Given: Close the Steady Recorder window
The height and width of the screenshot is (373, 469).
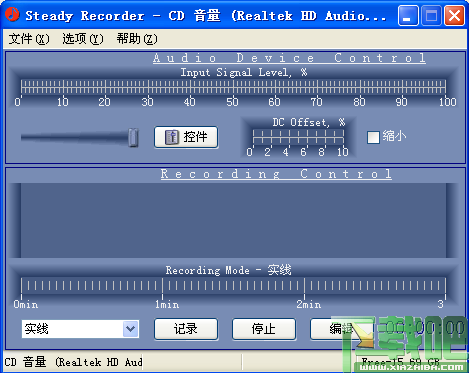Looking at the screenshot, I should pyautogui.click(x=454, y=16).
